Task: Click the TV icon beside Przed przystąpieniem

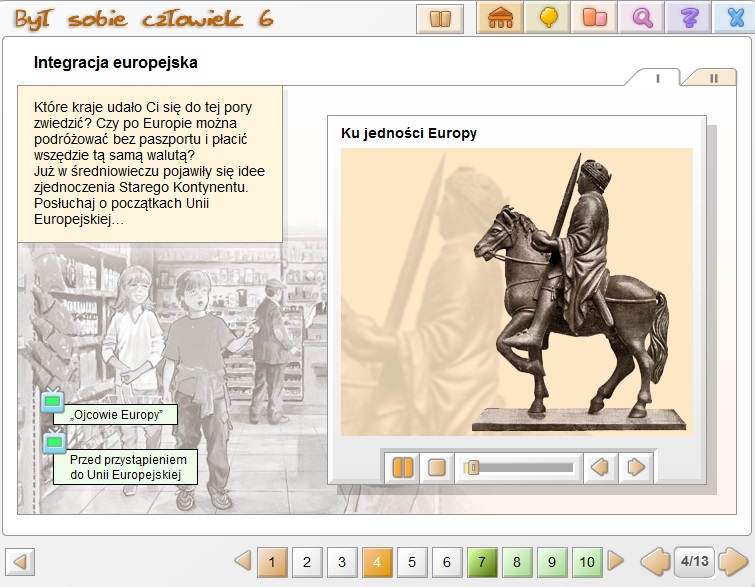Action: click(x=55, y=441)
